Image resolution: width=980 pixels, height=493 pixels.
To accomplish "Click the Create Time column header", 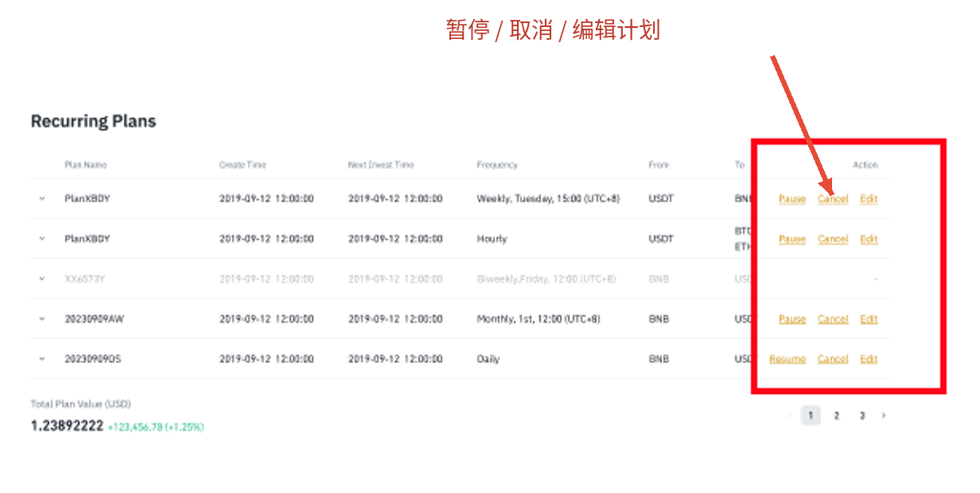I will coord(243,165).
